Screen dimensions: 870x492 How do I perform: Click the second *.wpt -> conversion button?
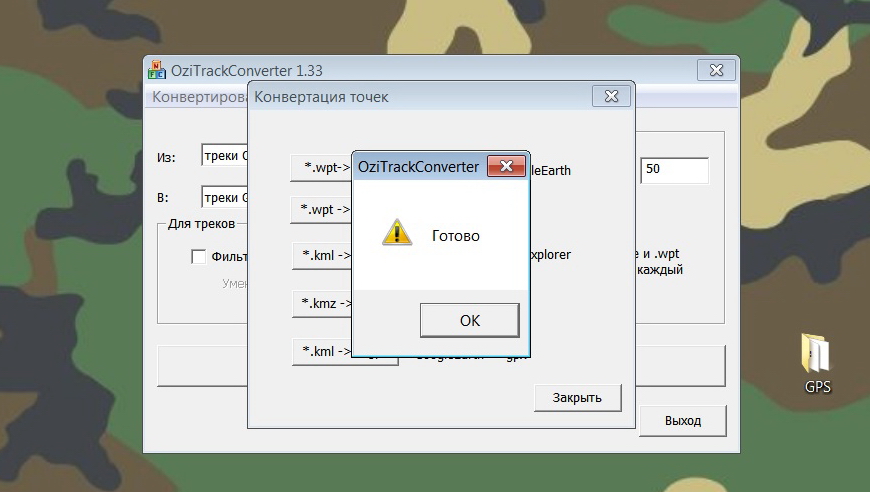click(322, 210)
